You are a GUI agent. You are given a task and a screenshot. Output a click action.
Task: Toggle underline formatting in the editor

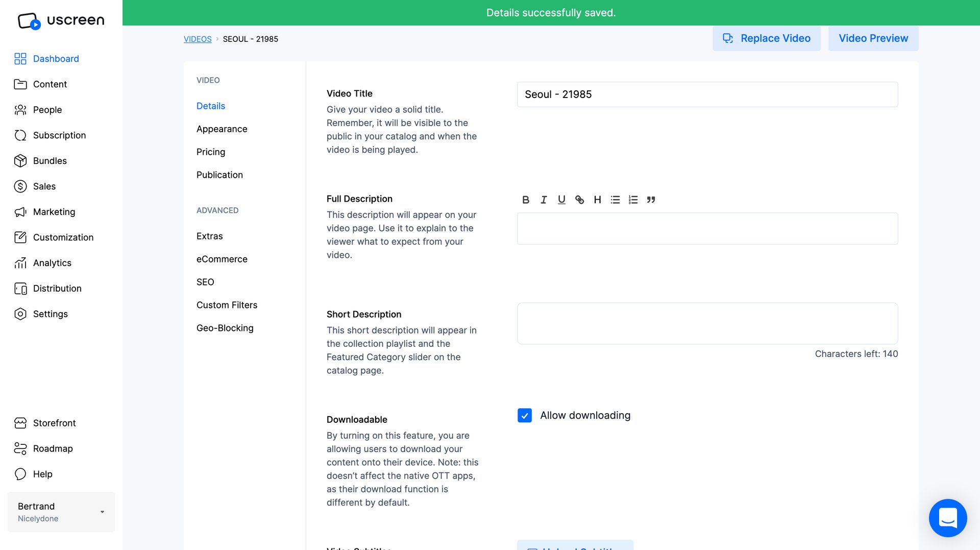click(561, 200)
